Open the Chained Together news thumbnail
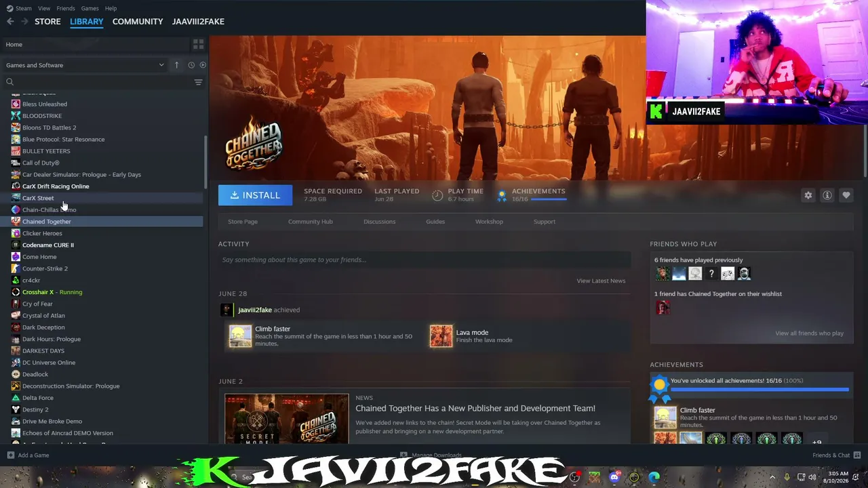 coord(287,419)
